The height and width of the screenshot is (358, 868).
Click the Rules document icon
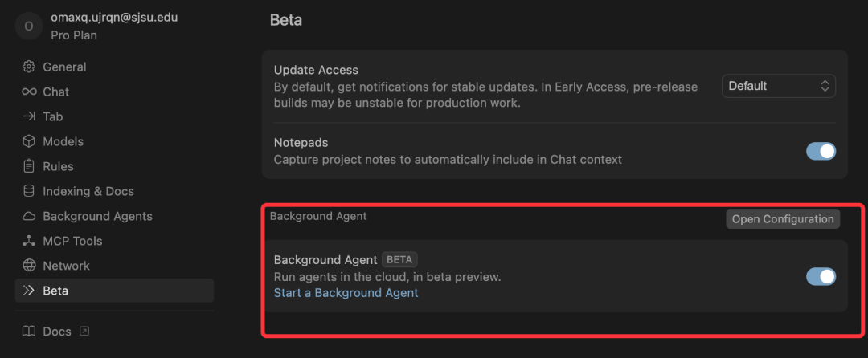pyautogui.click(x=29, y=166)
